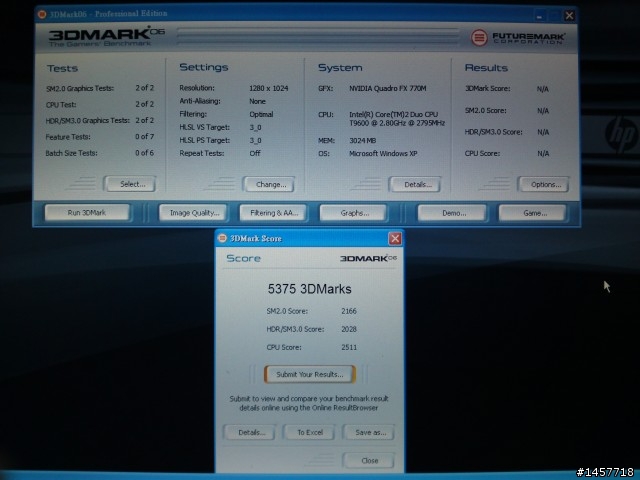Minimize the 3DMark06 main window
The height and width of the screenshot is (480, 640).
click(540, 16)
